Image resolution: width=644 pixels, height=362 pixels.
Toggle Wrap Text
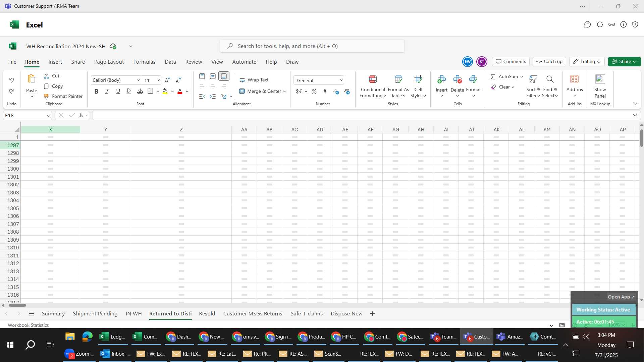[x=254, y=80]
